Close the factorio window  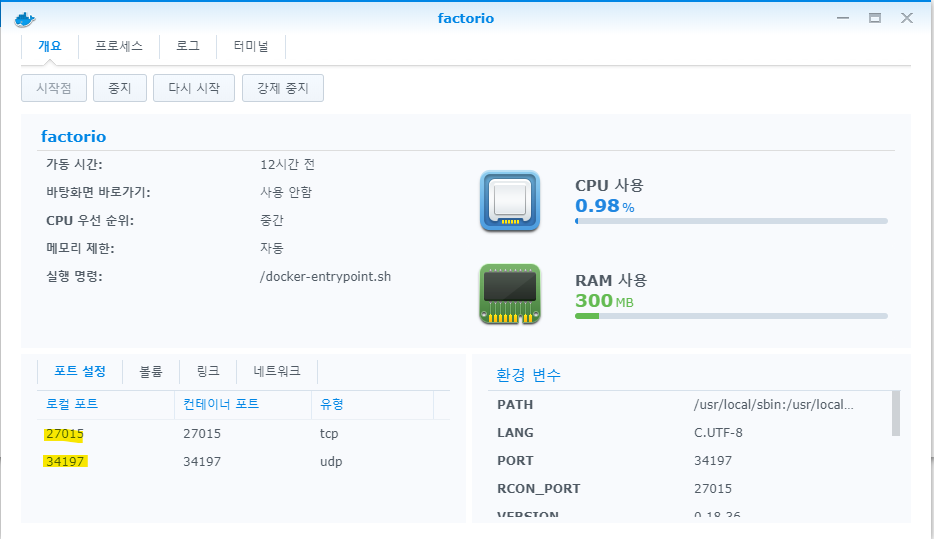pos(907,18)
